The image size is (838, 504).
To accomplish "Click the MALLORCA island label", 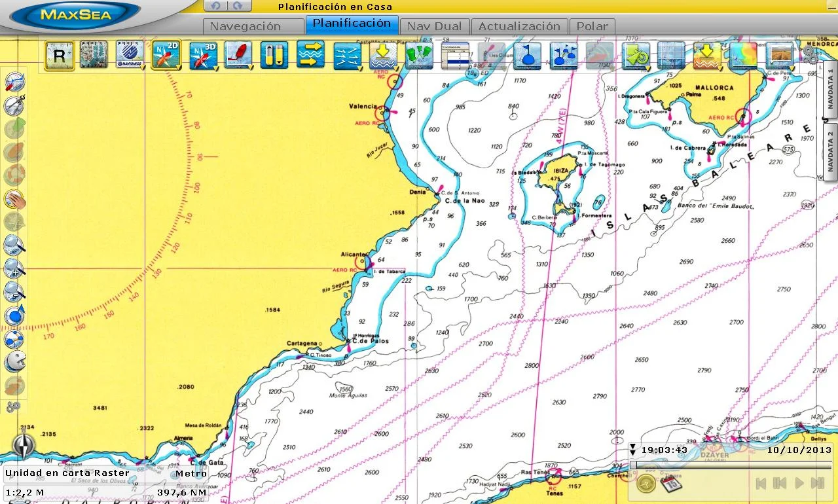I will click(714, 87).
